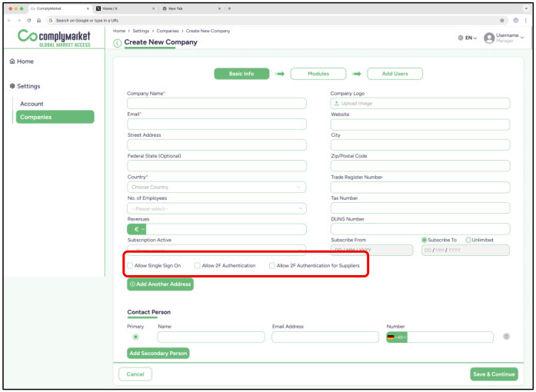Open the EN language dropdown
536x392 pixels.
pos(471,38)
